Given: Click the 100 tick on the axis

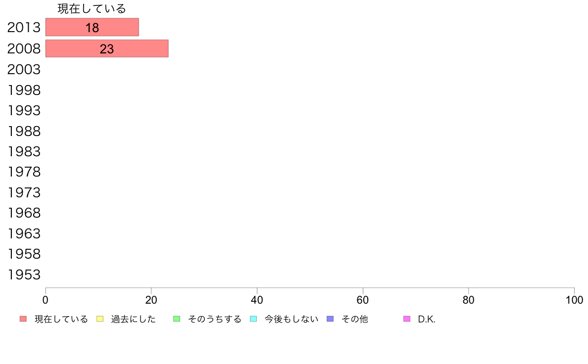Looking at the screenshot, I should tap(574, 300).
